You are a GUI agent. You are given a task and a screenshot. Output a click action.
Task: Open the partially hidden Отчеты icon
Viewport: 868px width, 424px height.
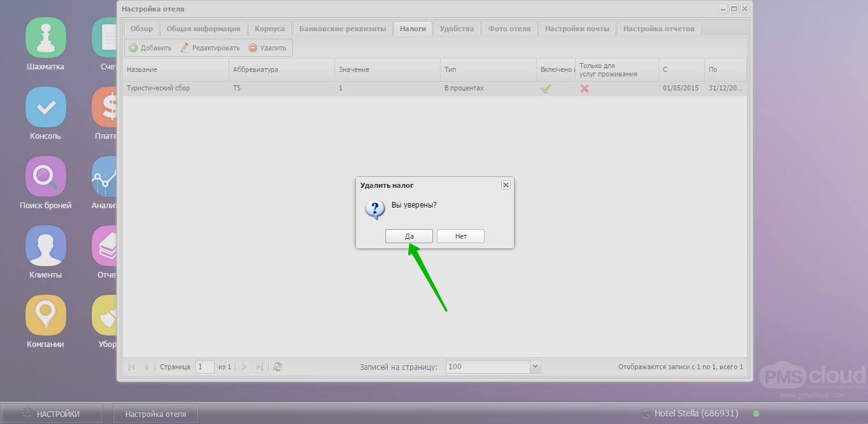point(104,246)
